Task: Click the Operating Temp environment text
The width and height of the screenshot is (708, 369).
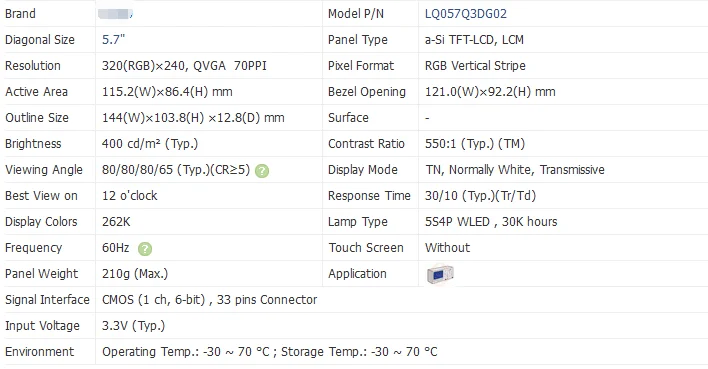Action: 270,352
